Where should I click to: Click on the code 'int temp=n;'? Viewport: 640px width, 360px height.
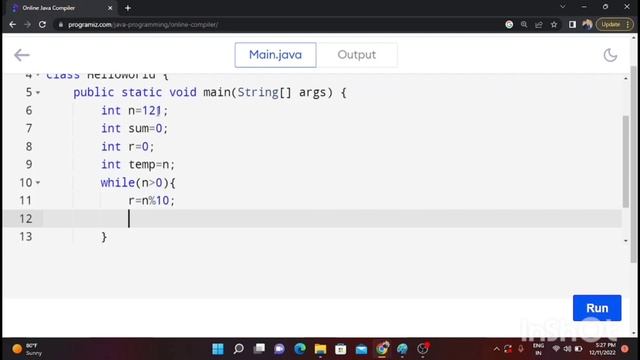point(138,164)
